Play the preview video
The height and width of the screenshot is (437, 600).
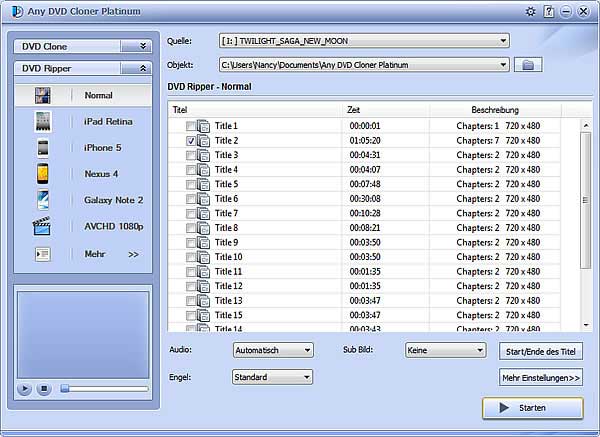pos(24,389)
